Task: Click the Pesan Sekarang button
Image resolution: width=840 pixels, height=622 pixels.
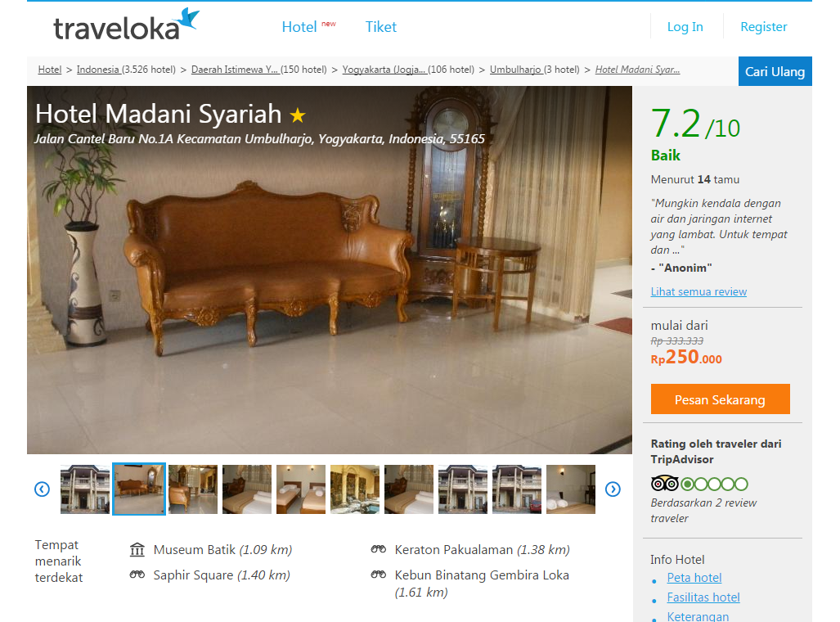Action: [720, 399]
